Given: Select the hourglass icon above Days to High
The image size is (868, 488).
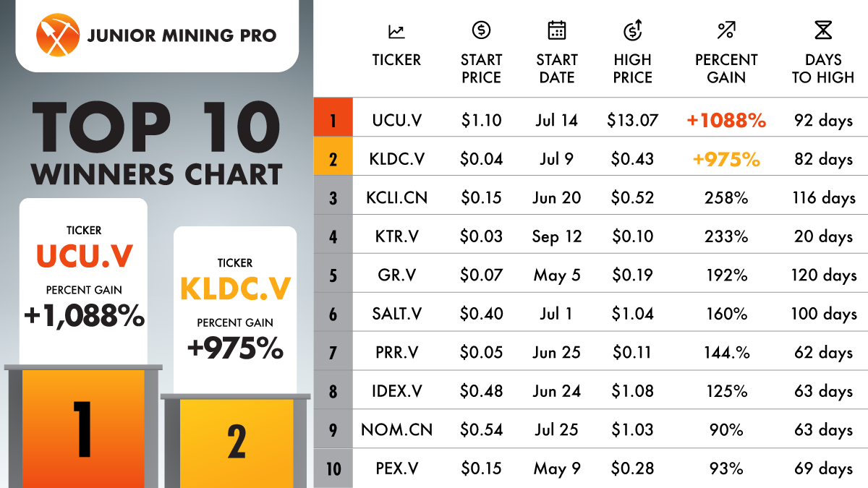Looking at the screenshot, I should pos(822,30).
